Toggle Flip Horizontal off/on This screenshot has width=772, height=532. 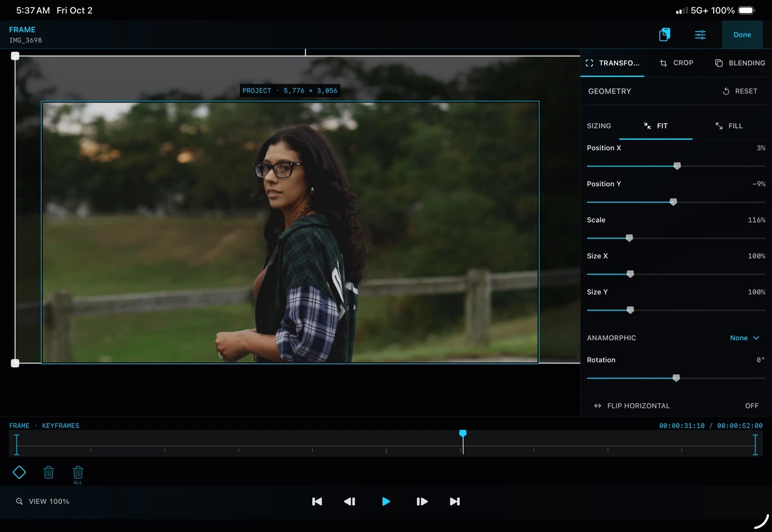[x=676, y=406]
